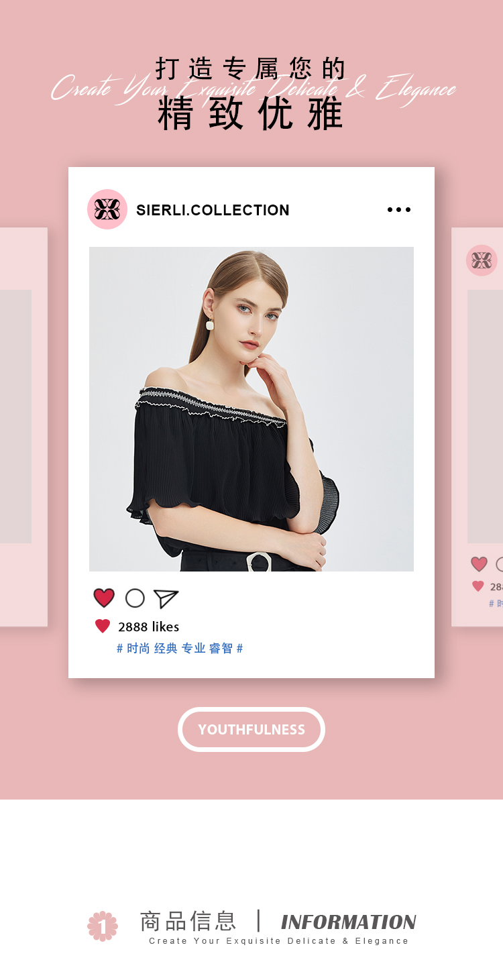Click the pink flower number 1 badge
The width and height of the screenshot is (503, 980).
point(103,926)
